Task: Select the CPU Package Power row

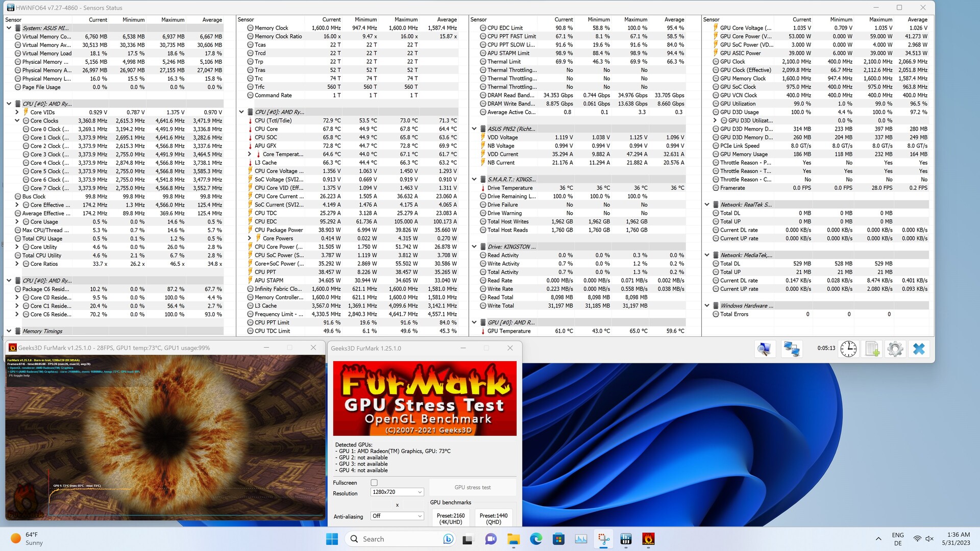Action: pos(352,230)
